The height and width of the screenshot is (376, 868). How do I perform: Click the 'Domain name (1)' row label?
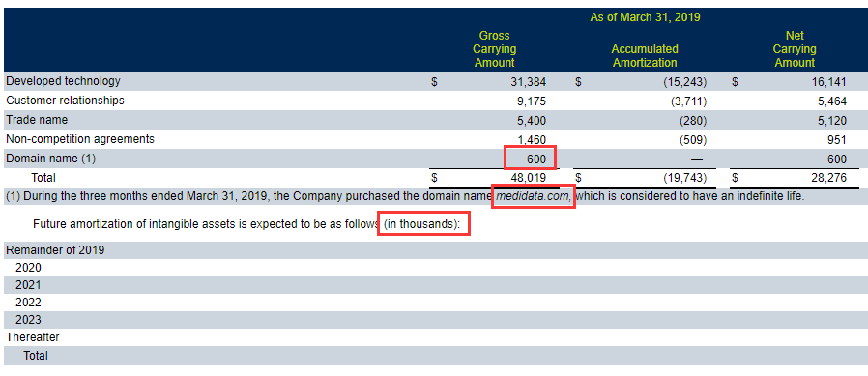(51, 159)
